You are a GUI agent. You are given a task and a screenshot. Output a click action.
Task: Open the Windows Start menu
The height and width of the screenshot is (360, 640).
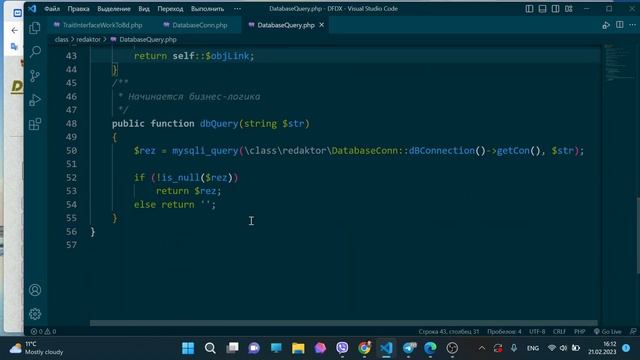pyautogui.click(x=188, y=348)
